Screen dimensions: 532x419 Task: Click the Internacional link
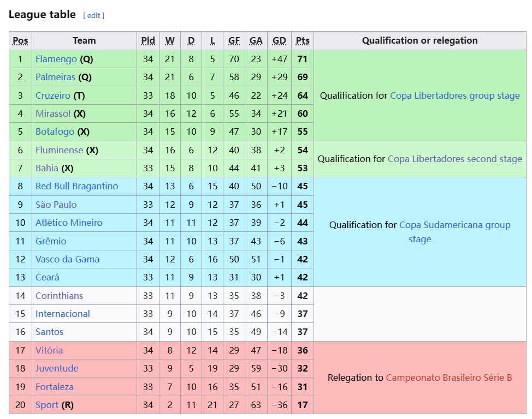click(x=62, y=314)
